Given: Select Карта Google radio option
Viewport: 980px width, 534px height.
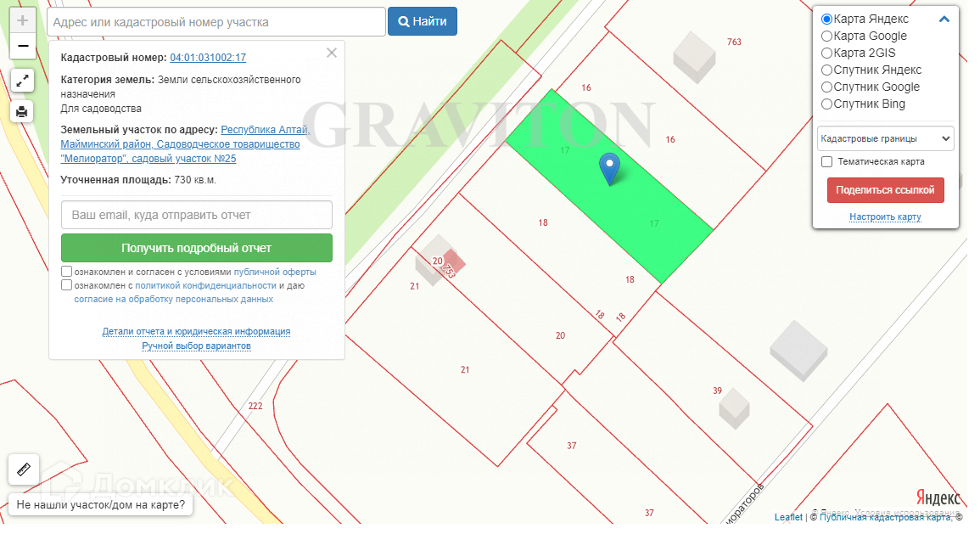Looking at the screenshot, I should click(827, 37).
